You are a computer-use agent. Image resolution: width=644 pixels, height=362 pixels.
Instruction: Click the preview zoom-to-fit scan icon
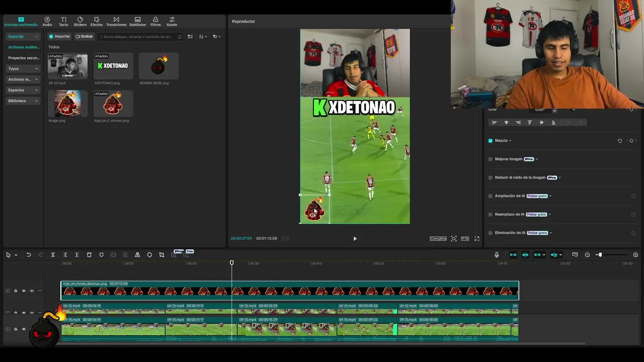pos(454,239)
